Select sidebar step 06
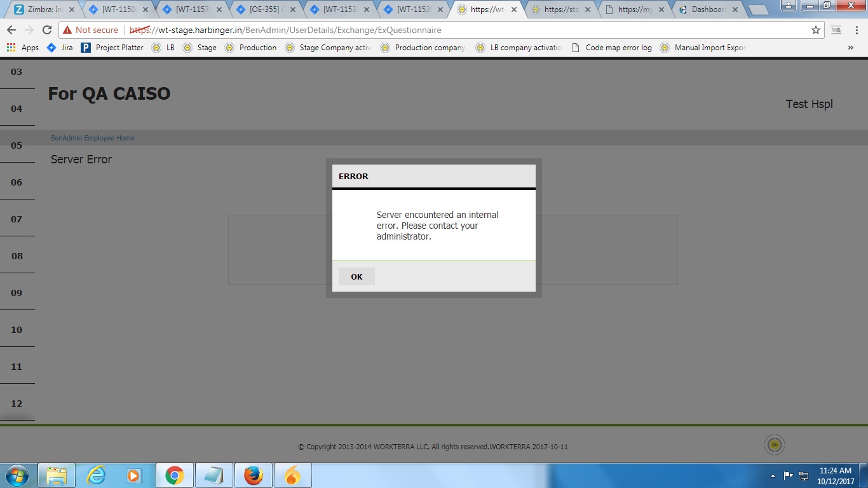The height and width of the screenshot is (488, 868). pyautogui.click(x=17, y=182)
